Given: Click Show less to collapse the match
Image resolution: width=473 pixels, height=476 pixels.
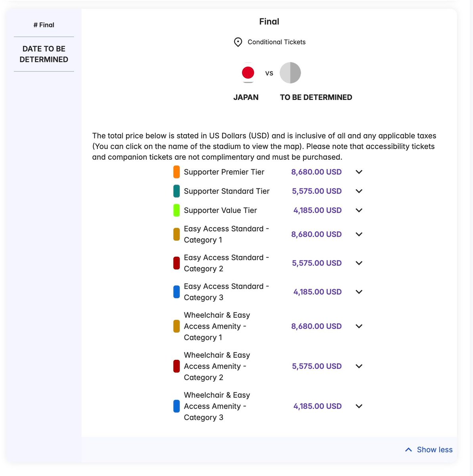Looking at the screenshot, I should [435, 449].
